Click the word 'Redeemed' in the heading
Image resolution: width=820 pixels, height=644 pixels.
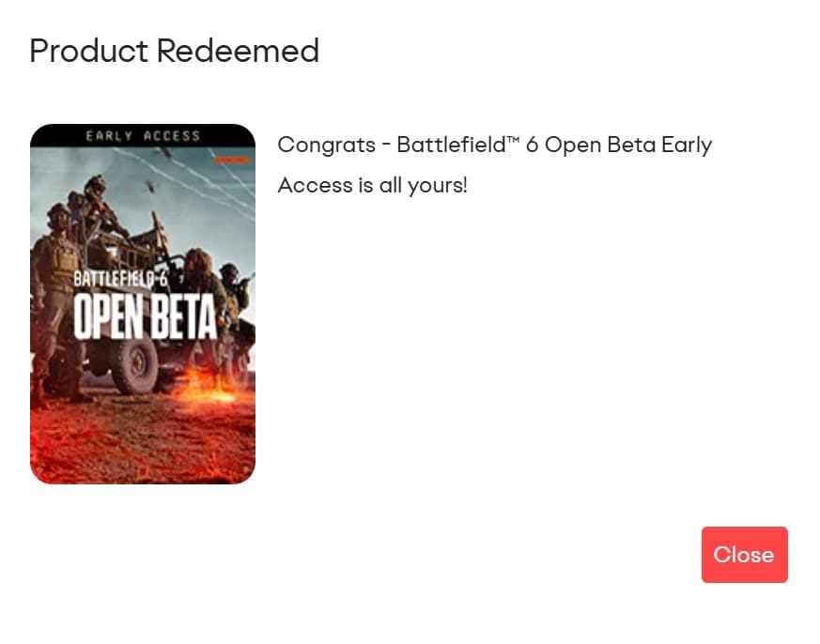coord(238,51)
